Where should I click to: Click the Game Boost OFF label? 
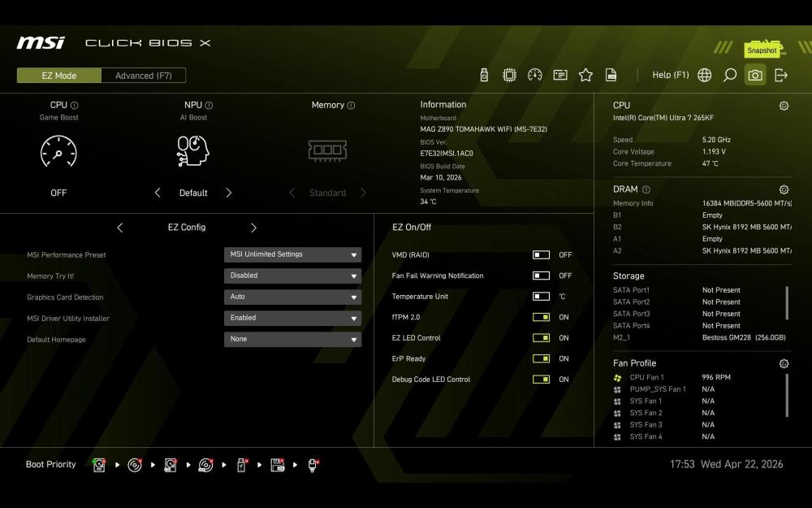click(x=58, y=193)
